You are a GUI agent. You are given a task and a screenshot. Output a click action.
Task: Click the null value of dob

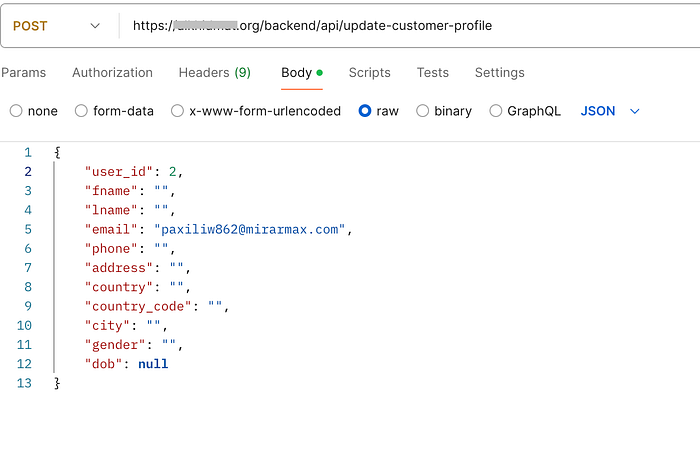153,364
